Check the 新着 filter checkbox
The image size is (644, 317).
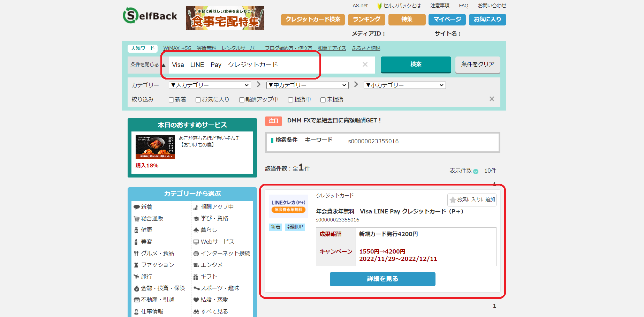(x=171, y=100)
